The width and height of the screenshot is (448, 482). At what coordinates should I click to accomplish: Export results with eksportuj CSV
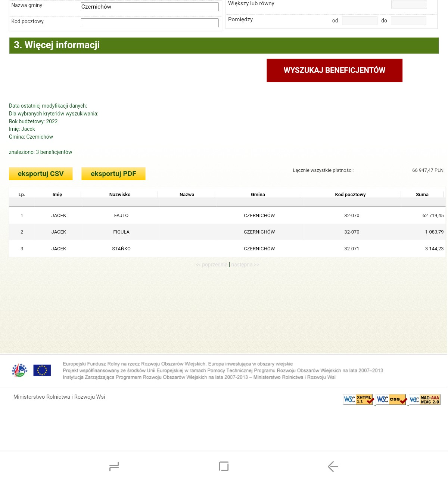41,174
